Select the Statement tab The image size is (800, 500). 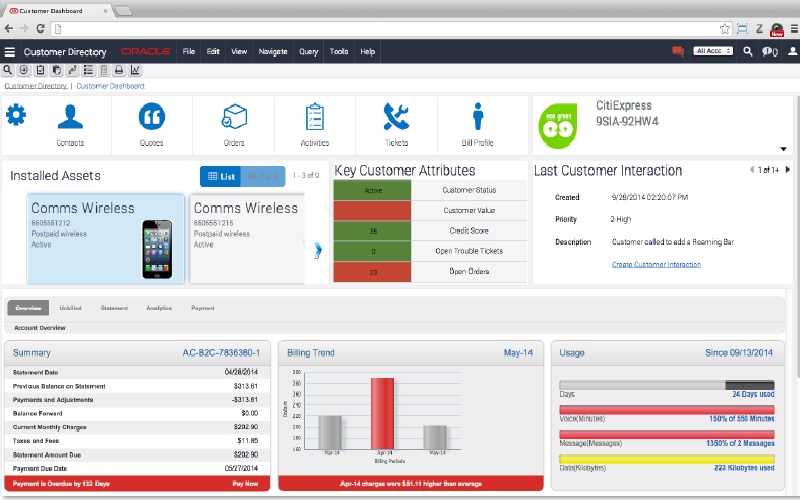[x=114, y=308]
